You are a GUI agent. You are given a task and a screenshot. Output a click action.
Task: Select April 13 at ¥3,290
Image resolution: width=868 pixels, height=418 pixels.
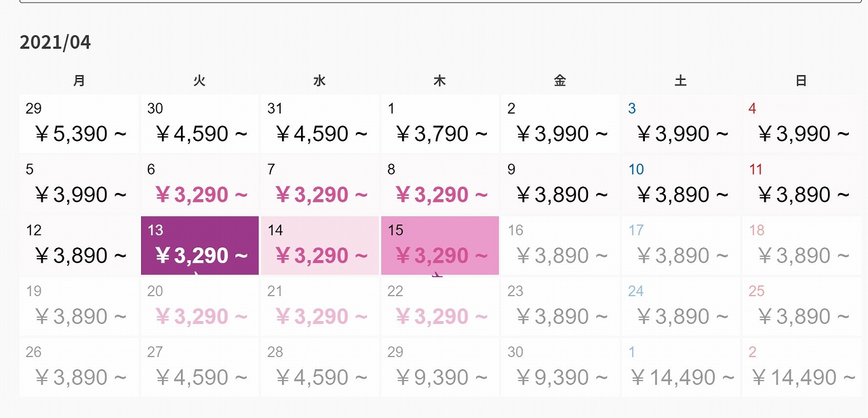pos(199,245)
